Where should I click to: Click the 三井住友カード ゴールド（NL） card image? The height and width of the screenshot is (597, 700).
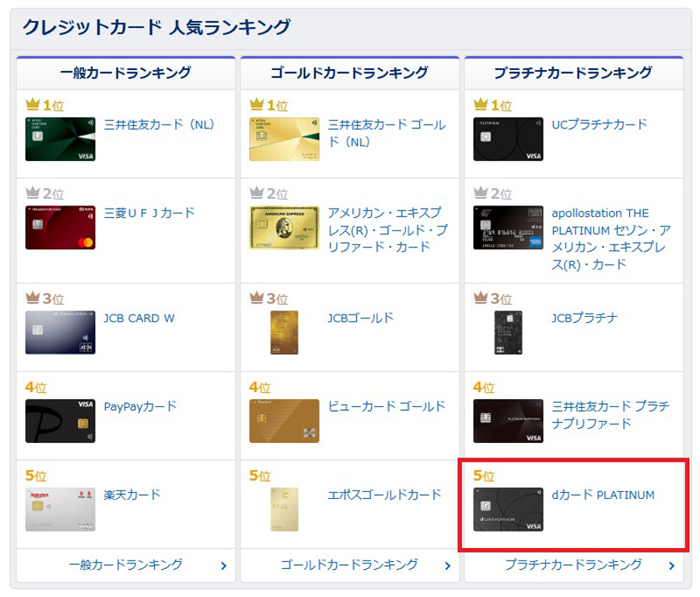[285, 139]
